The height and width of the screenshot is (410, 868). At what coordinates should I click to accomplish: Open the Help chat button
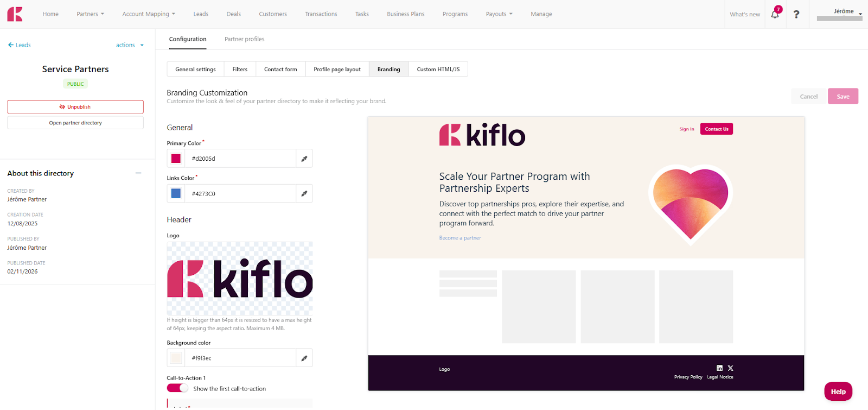tap(838, 392)
